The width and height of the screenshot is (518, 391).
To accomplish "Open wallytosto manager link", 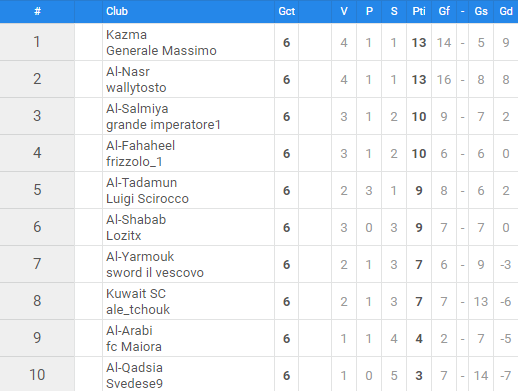I will 136,88.
